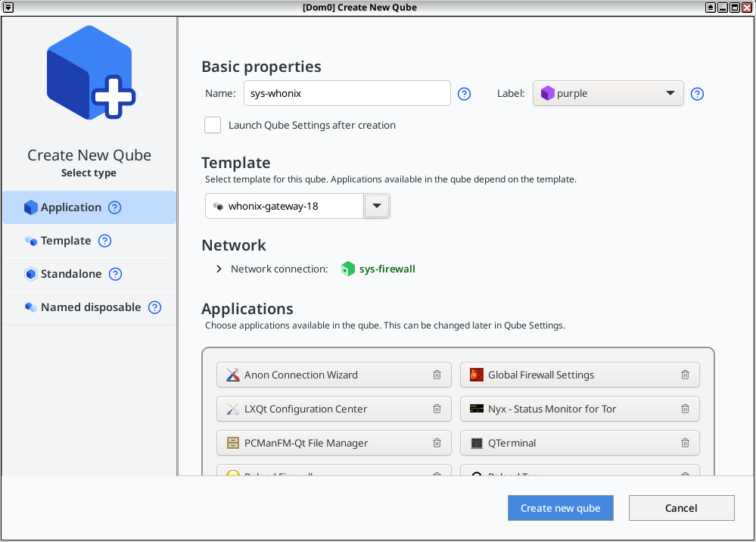Click help icon next to Name field
This screenshot has width=756, height=542.
point(465,94)
